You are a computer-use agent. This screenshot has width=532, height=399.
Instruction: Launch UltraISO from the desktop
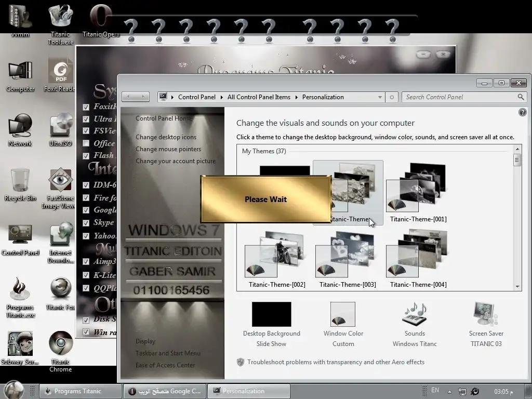click(60, 130)
